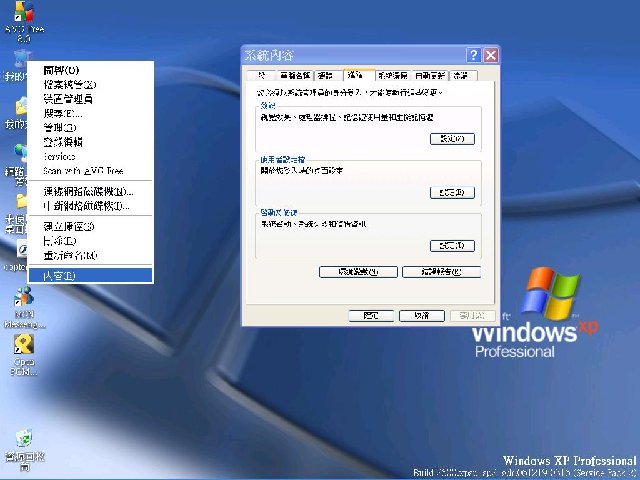This screenshot has height=480, width=640.
Task: Choose Services in the context menu
Action: (90, 156)
